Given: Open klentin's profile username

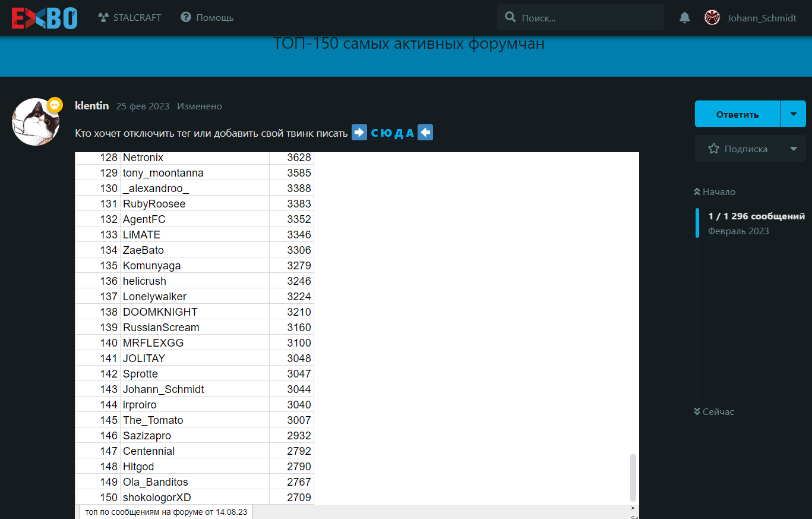Looking at the screenshot, I should pyautogui.click(x=92, y=106).
